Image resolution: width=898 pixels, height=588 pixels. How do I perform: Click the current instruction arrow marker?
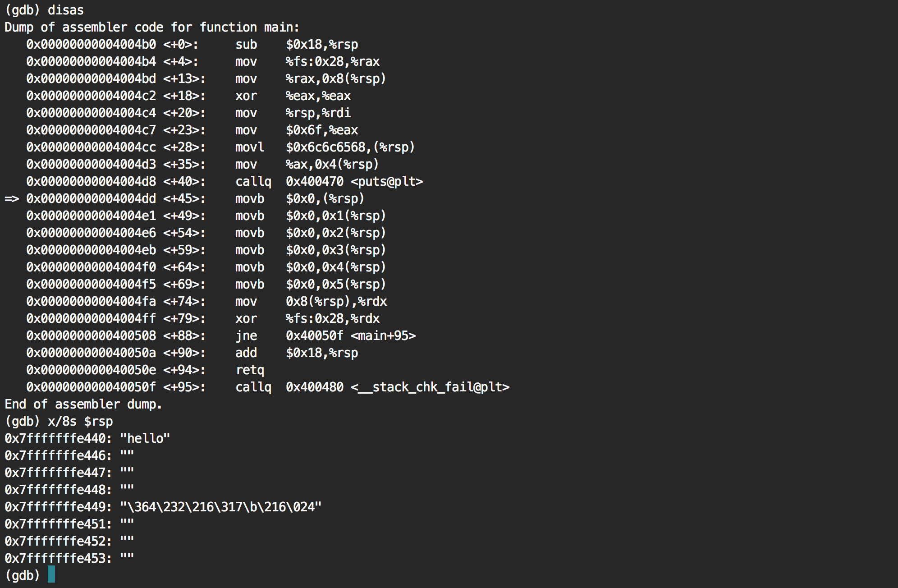(12, 199)
